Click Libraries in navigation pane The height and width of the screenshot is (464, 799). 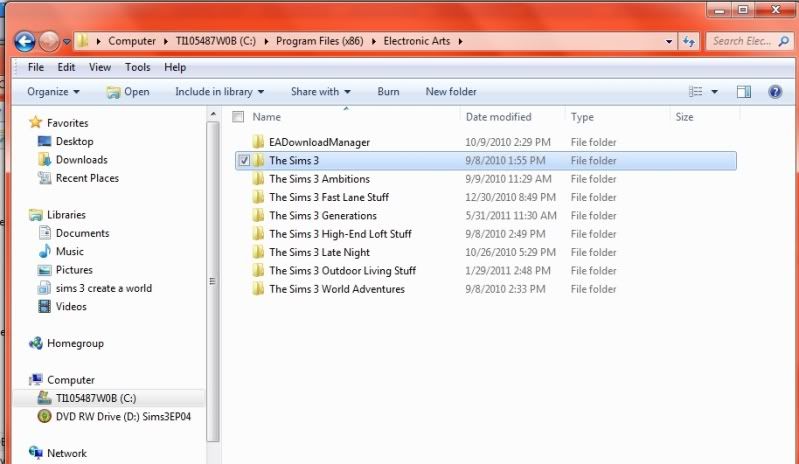66,214
